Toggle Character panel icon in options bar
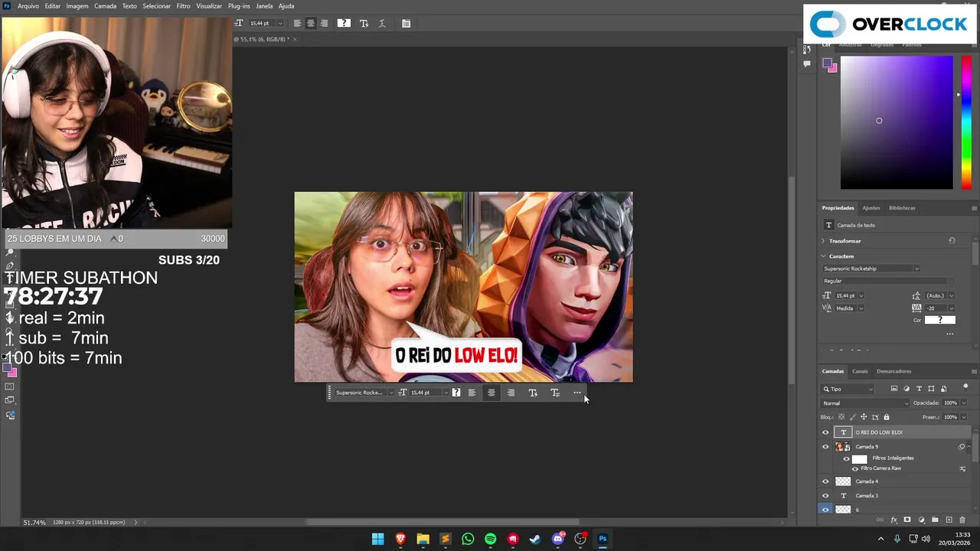The width and height of the screenshot is (980, 551). (x=406, y=23)
